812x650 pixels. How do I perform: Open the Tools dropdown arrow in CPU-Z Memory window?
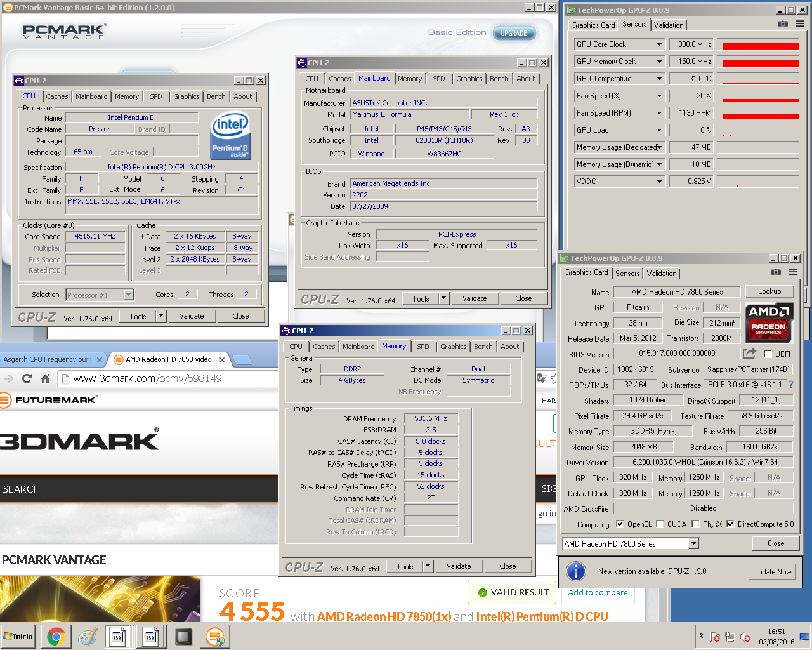pos(428,566)
